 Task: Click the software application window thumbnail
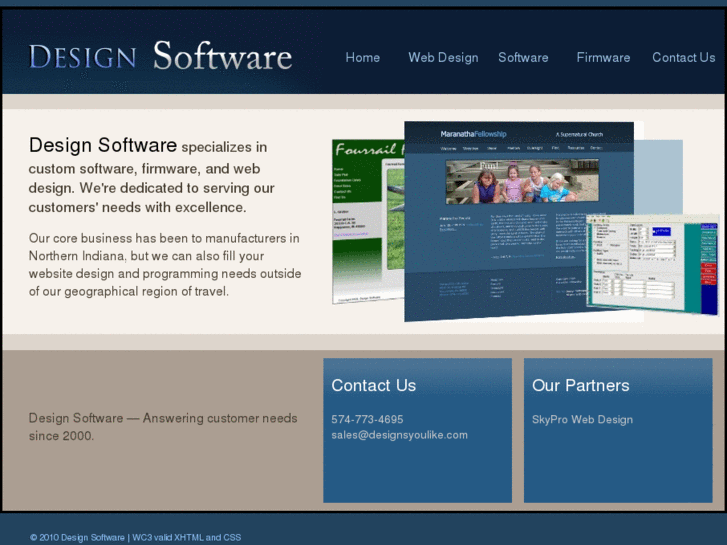(x=652, y=265)
